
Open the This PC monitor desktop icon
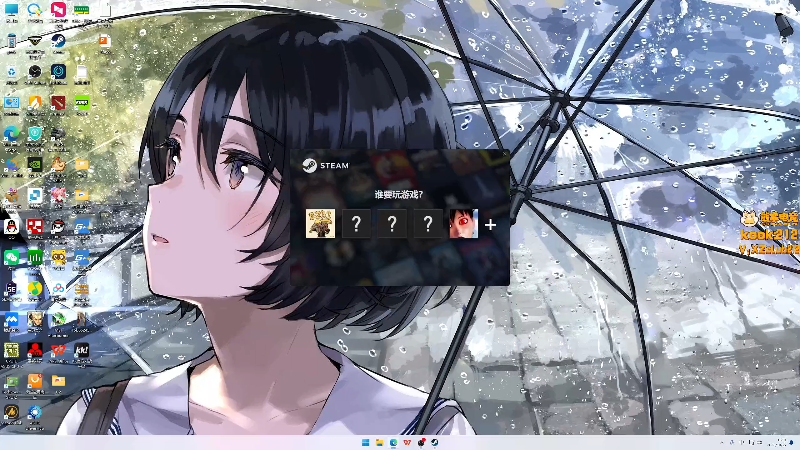click(11, 10)
